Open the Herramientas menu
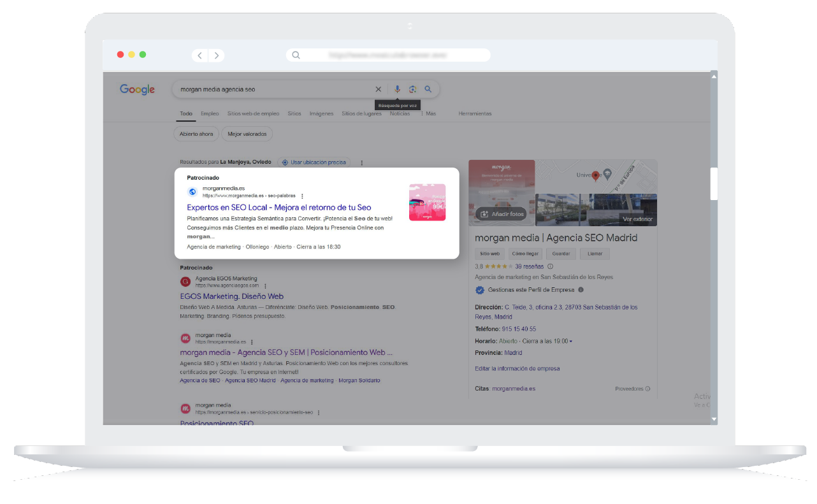Screen dimensions: 817x504 point(475,113)
